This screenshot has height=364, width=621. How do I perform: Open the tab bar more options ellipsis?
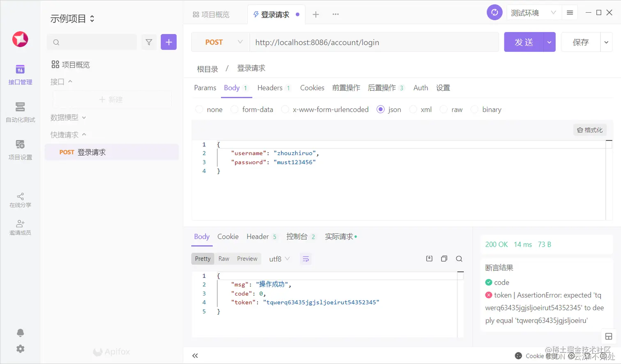(336, 14)
